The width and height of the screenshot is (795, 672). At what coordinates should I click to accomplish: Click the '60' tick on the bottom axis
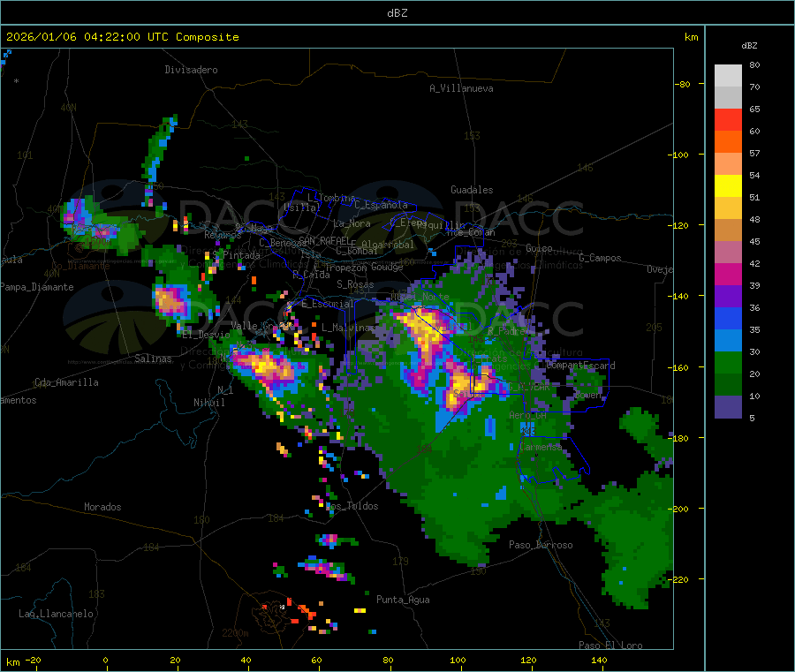[316, 661]
